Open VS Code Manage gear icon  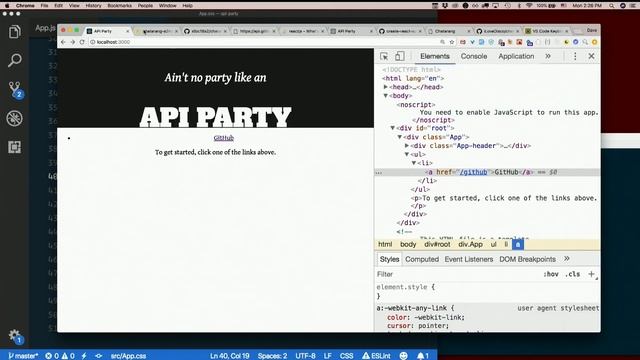(x=15, y=336)
